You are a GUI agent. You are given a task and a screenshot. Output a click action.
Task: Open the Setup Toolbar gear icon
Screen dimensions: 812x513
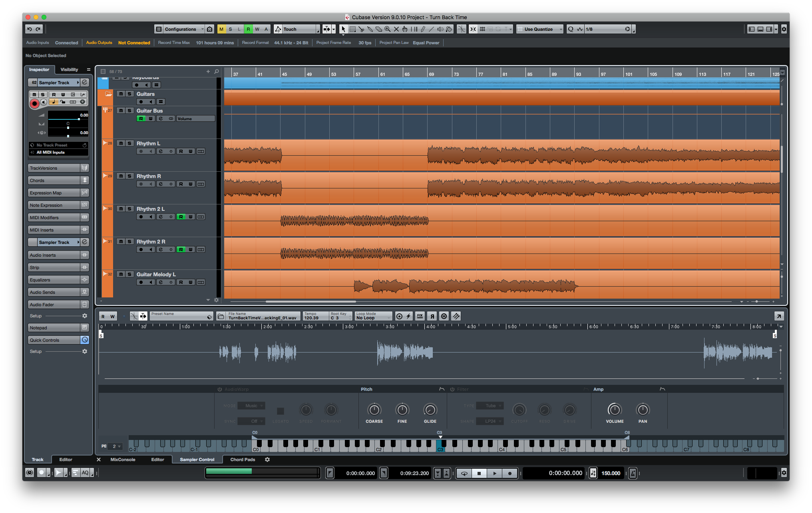click(784, 29)
